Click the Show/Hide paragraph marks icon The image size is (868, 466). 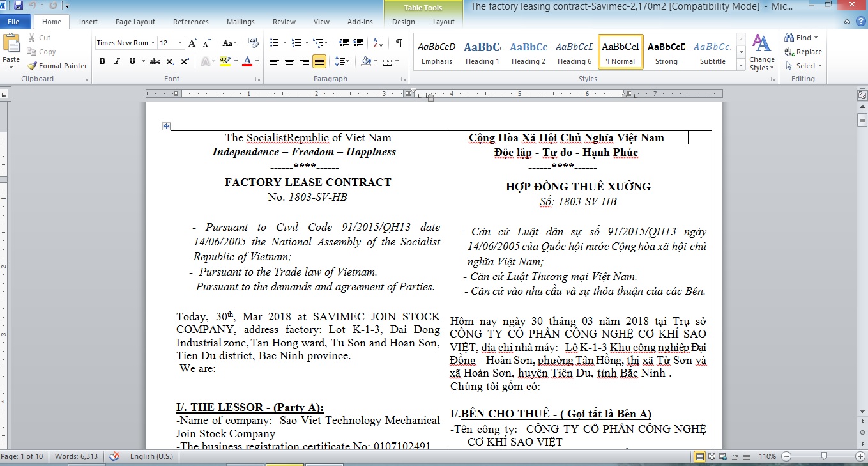(x=399, y=43)
